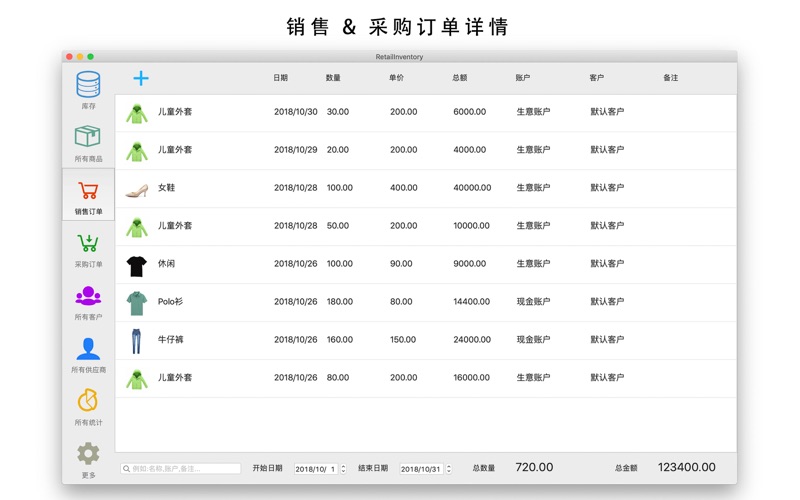Screen dimensions: 800x500
Task: Click the quantity 180.00 cell
Action: click(x=340, y=302)
